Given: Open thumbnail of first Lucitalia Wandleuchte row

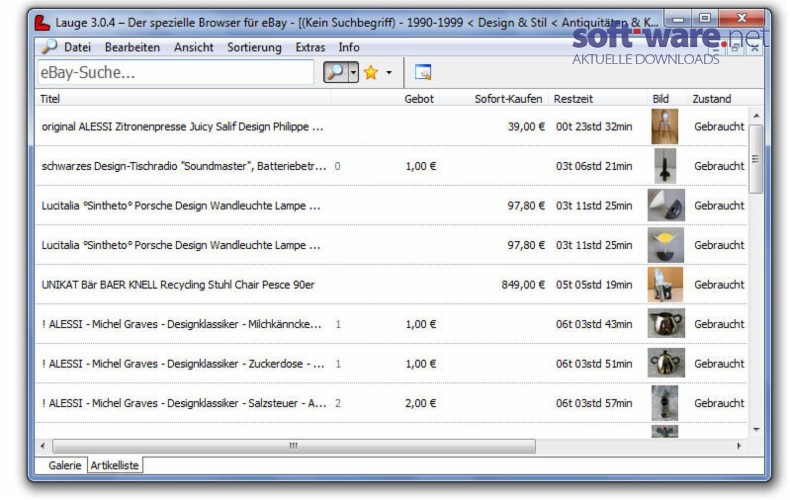Looking at the screenshot, I should [x=666, y=205].
